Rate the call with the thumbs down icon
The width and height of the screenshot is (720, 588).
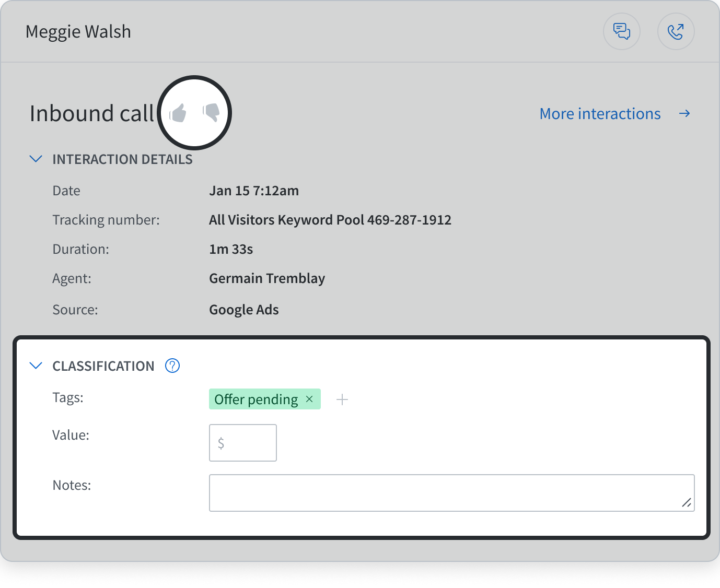[211, 112]
